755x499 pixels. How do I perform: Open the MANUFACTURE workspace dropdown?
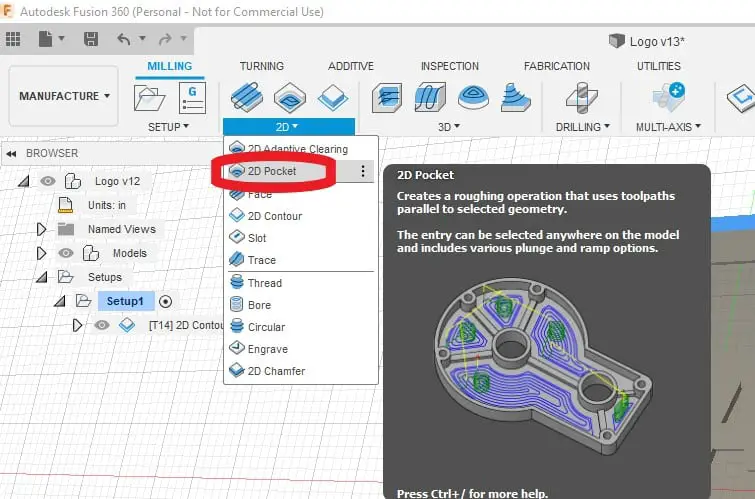64,96
